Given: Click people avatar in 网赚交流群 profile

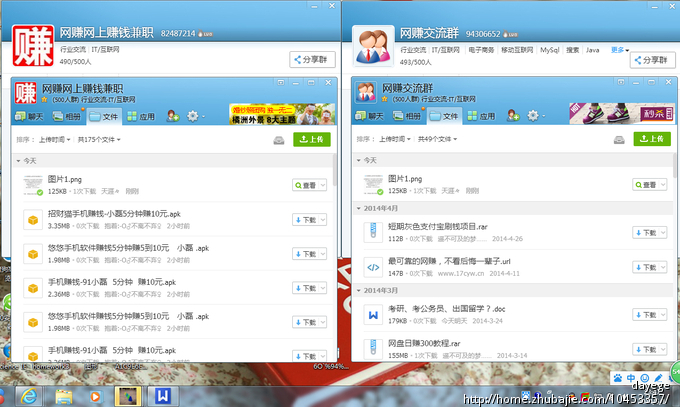Looking at the screenshot, I should click(x=373, y=46).
